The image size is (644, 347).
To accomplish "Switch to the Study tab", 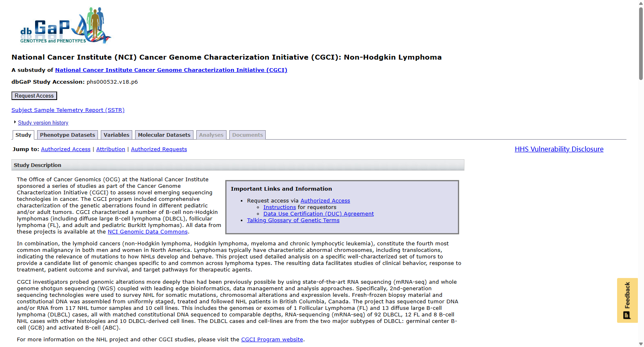I will [x=23, y=135].
